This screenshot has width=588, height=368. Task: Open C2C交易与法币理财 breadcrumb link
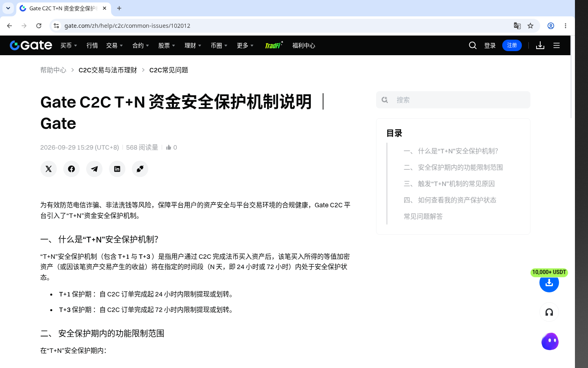click(x=108, y=70)
